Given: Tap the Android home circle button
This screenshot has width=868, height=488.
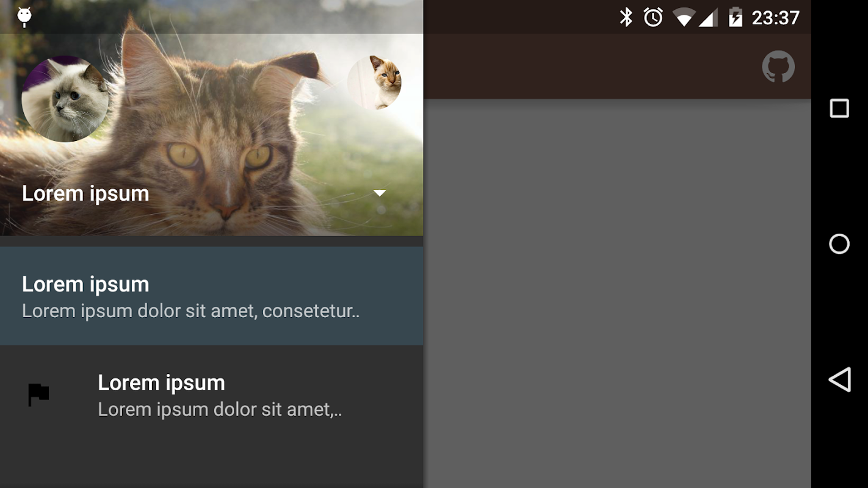Looking at the screenshot, I should pos(839,244).
